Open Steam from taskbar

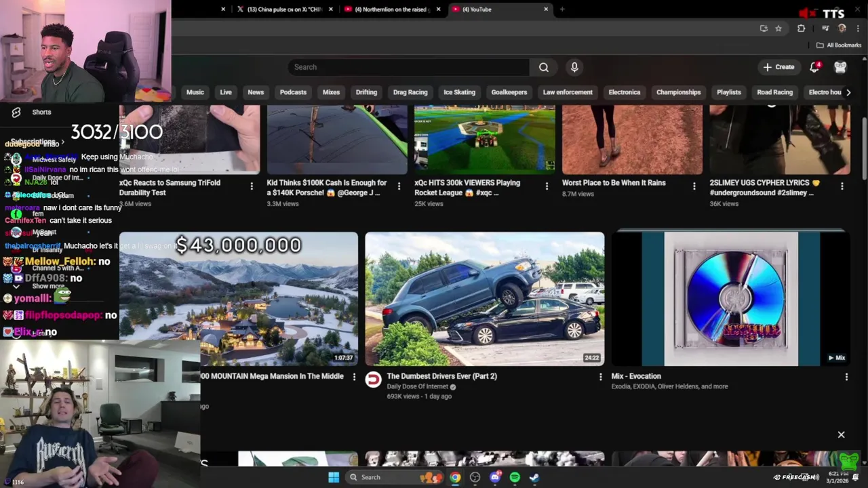534,477
